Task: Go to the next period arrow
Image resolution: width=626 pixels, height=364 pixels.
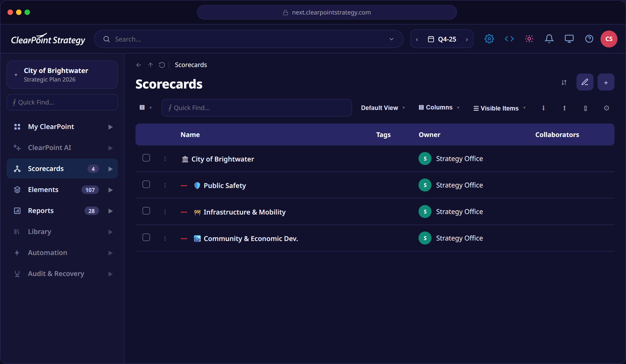Action: coord(467,39)
